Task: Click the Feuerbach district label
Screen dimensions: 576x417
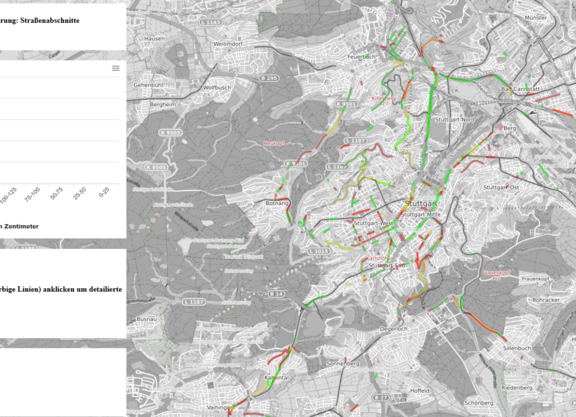Action: pyautogui.click(x=361, y=57)
